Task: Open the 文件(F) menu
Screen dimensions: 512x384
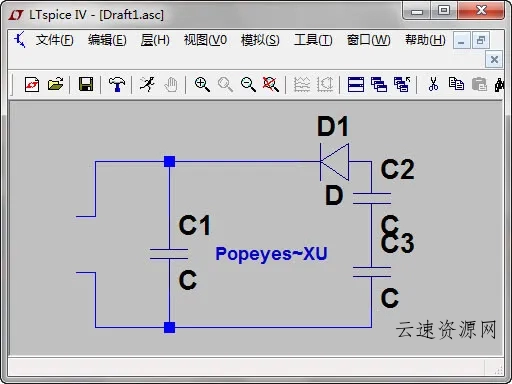Action: 55,40
